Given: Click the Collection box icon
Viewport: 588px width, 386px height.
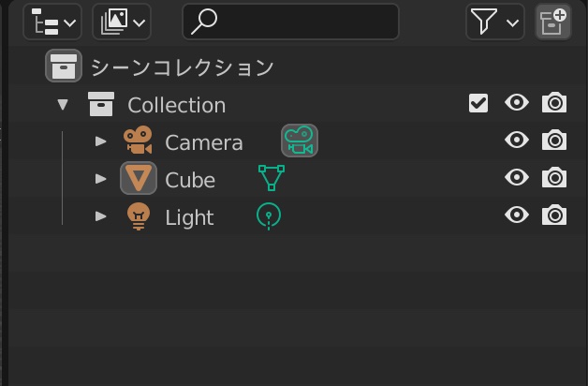Looking at the screenshot, I should click(101, 104).
